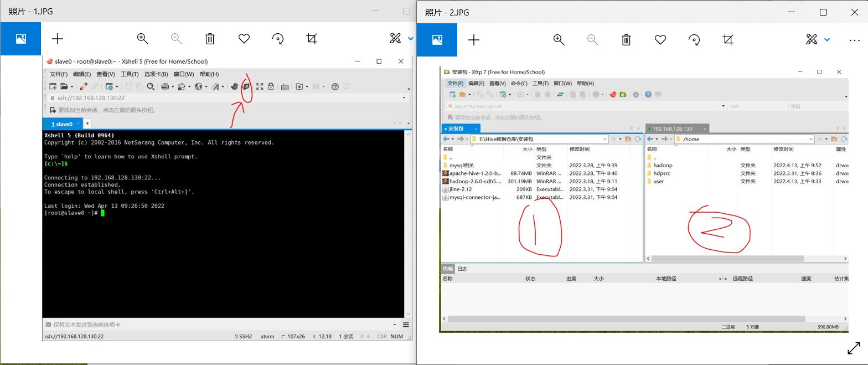The height and width of the screenshot is (365, 868).
Task: Switch to the 日志 tab in Xftp
Action: (462, 269)
